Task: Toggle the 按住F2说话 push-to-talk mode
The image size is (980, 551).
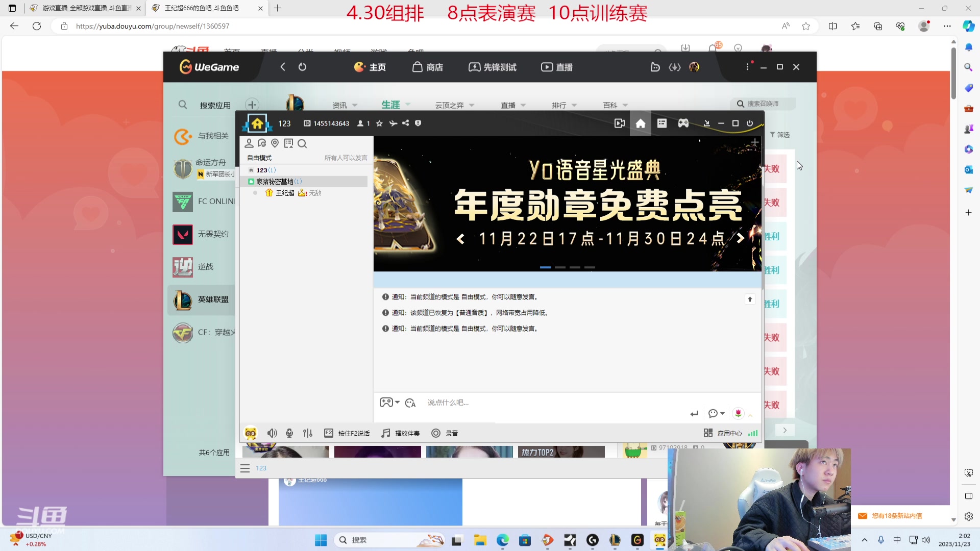Action: (x=347, y=433)
